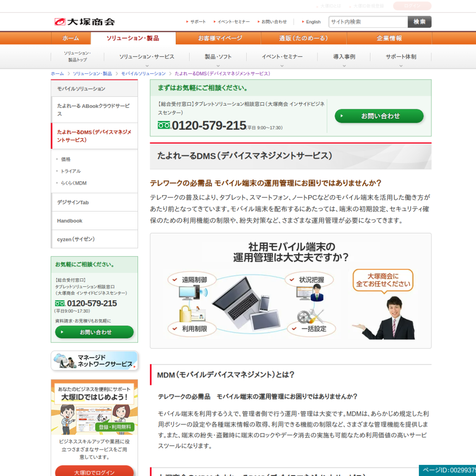476x476 pixels.
Task: Click the ソリューション・製品 breadcrumb link
Action: [x=93, y=73]
